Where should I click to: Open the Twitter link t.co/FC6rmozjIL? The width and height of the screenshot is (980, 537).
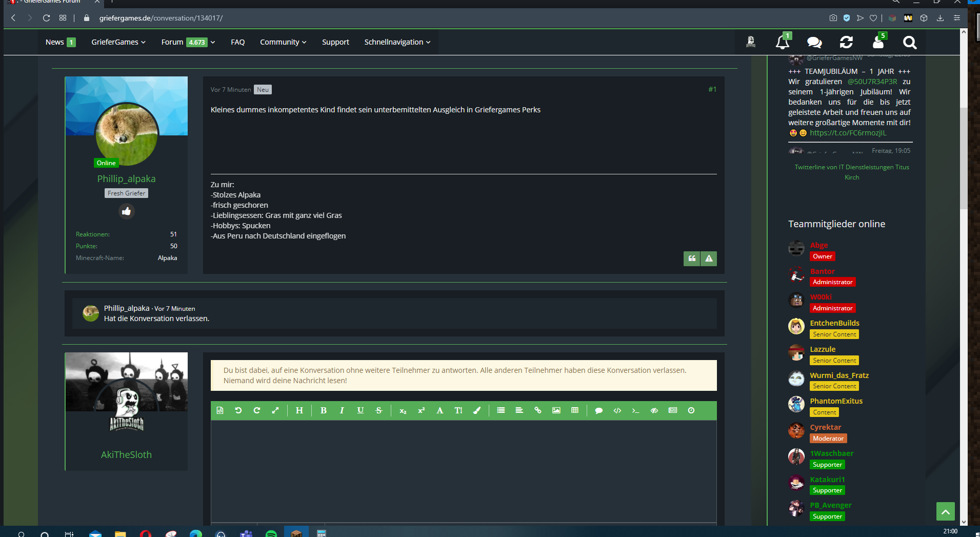click(x=848, y=133)
